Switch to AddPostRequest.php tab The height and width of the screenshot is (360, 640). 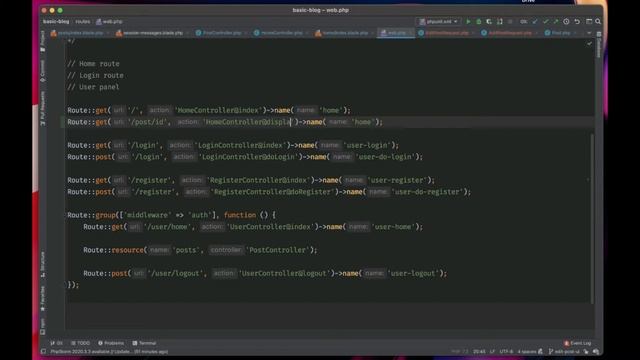(506, 33)
